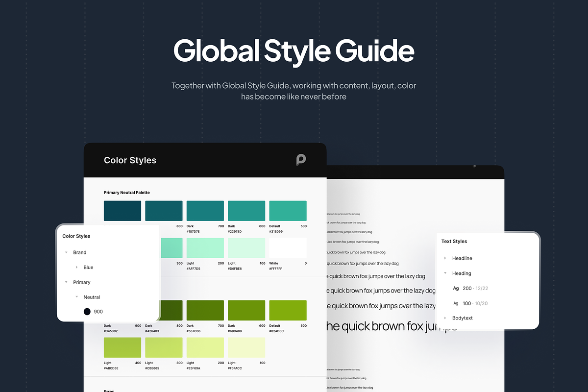Click the hex code #6B9408

point(235,331)
